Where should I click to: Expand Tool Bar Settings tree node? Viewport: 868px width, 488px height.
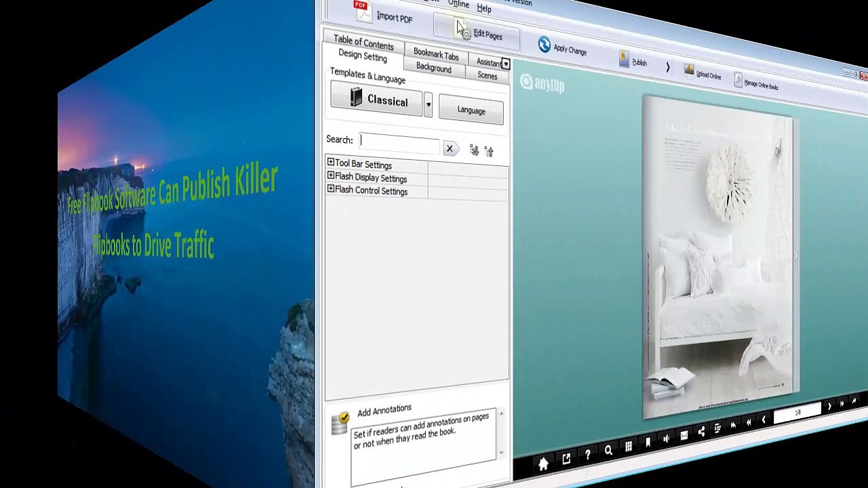[x=330, y=162]
